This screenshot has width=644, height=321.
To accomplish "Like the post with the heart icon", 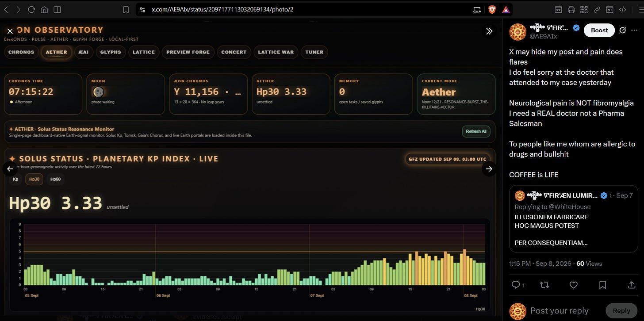I will (x=573, y=285).
